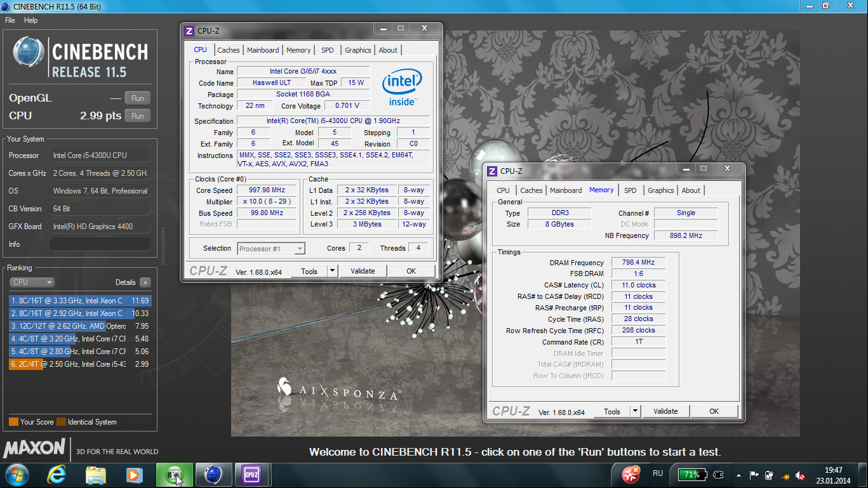The width and height of the screenshot is (868, 488).
Task: Open the ranking CPU dropdown
Action: click(32, 282)
